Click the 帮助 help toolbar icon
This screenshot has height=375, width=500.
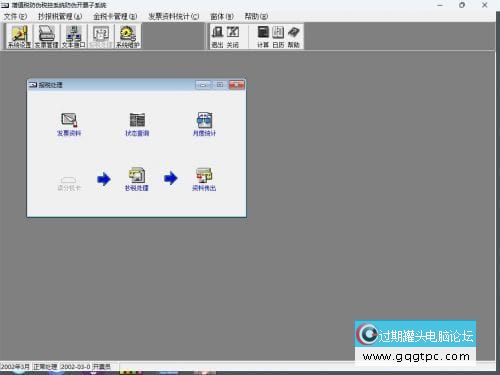pos(293,37)
